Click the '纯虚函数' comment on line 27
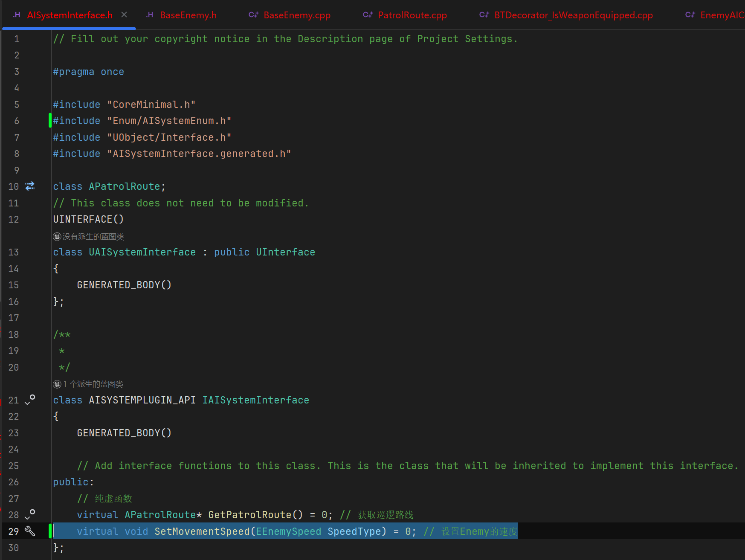 pyautogui.click(x=105, y=499)
